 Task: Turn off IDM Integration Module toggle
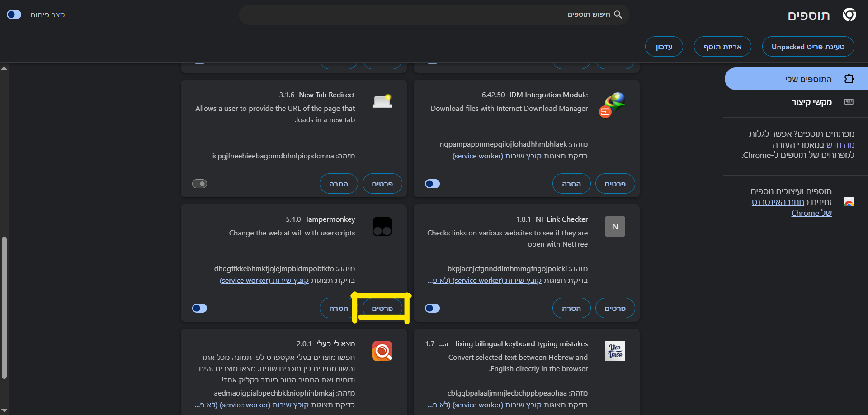432,184
